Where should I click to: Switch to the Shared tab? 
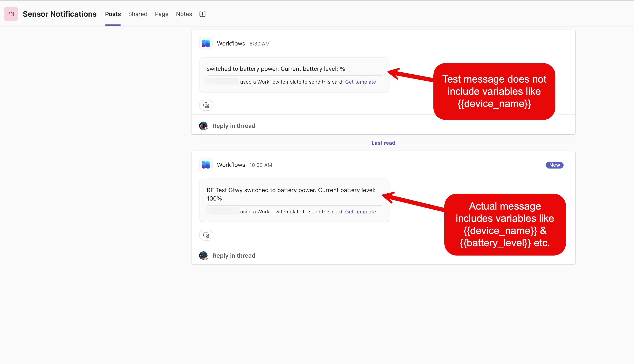[x=138, y=14]
